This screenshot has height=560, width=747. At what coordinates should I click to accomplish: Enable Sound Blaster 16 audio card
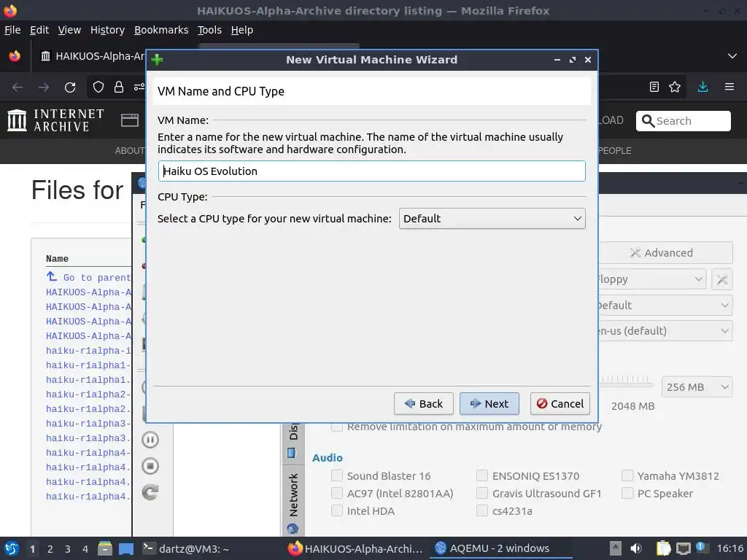tap(336, 475)
